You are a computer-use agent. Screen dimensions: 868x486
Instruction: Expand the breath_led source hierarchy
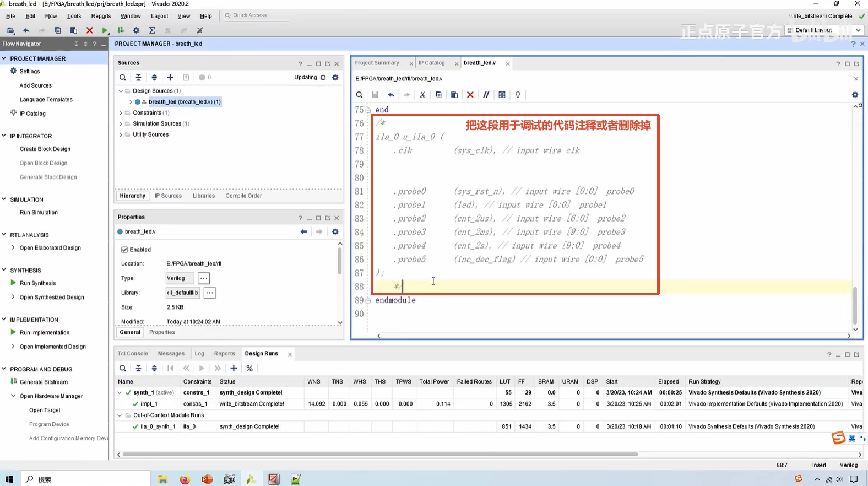pos(131,102)
